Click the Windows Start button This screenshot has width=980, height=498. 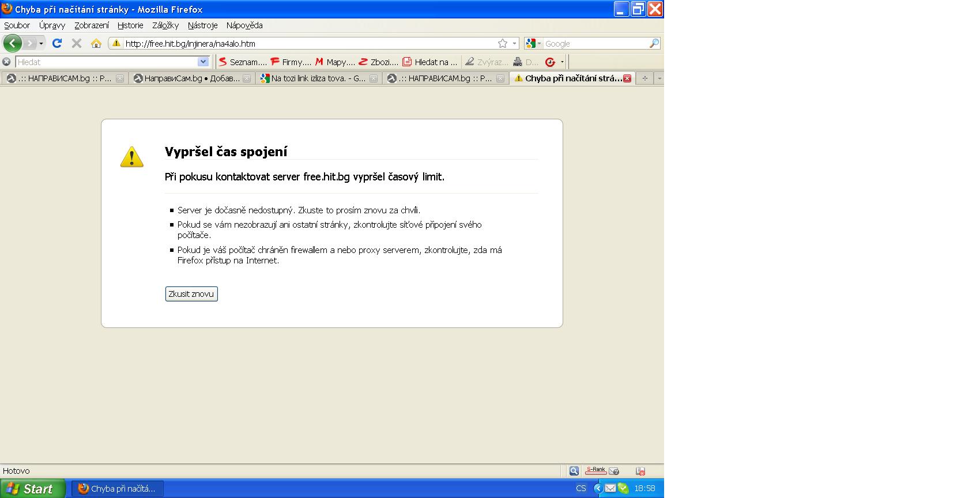click(x=32, y=489)
